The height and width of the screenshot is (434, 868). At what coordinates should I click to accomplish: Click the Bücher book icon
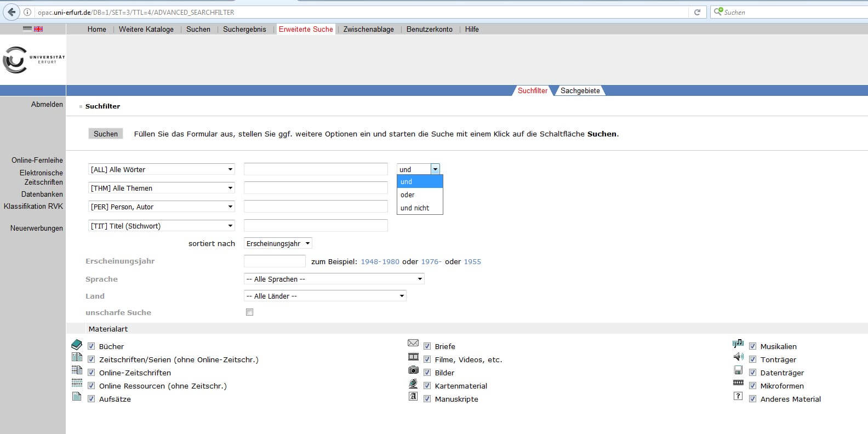77,345
